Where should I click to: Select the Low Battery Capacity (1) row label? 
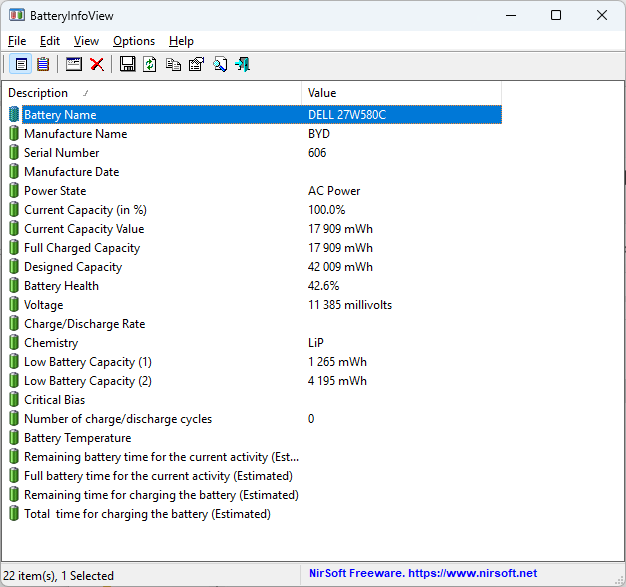click(x=88, y=362)
